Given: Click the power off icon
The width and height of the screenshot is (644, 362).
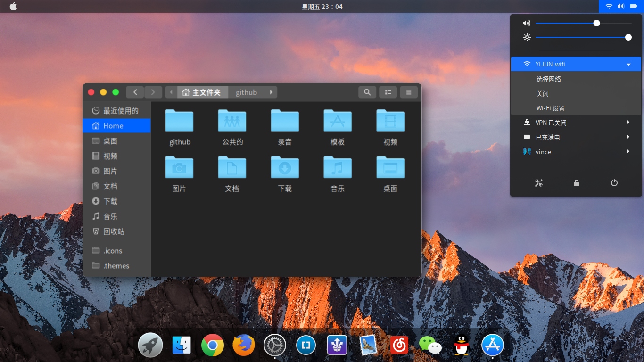Looking at the screenshot, I should pos(614,183).
